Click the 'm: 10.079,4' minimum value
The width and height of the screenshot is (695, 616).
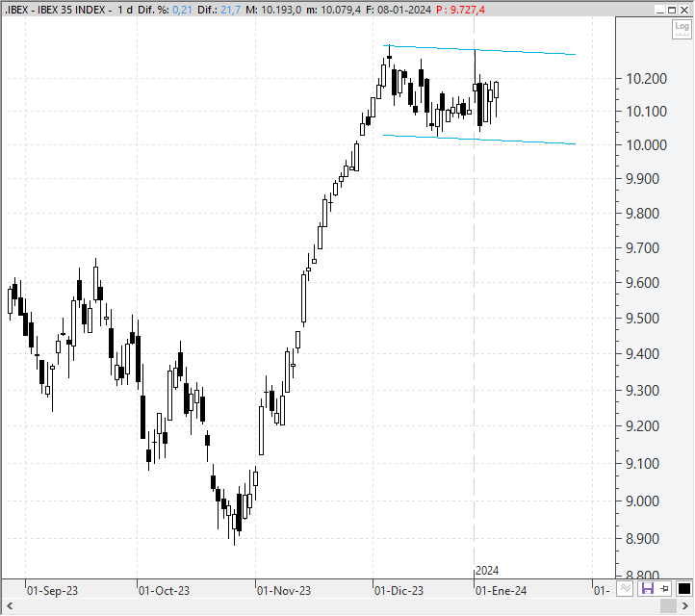pyautogui.click(x=334, y=10)
